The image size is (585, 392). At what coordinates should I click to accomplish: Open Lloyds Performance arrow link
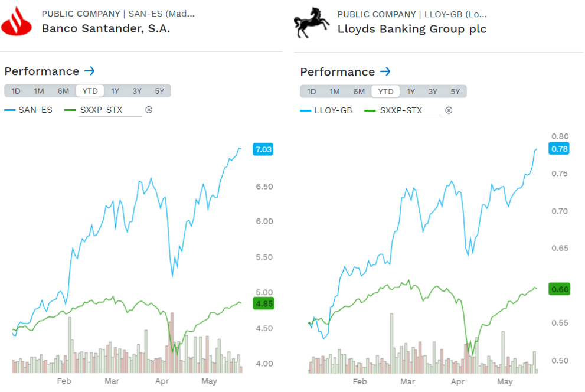click(385, 71)
